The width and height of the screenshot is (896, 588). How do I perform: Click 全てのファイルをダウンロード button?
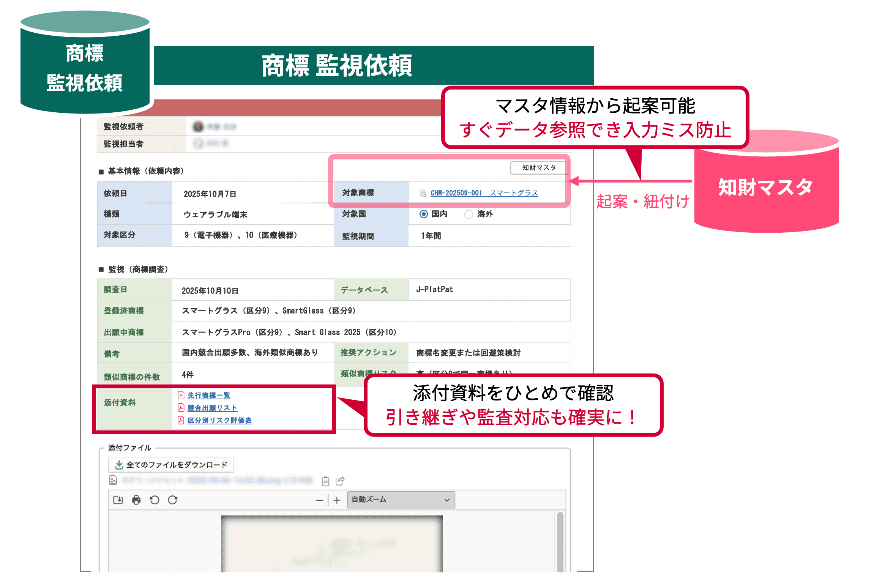pos(171,465)
